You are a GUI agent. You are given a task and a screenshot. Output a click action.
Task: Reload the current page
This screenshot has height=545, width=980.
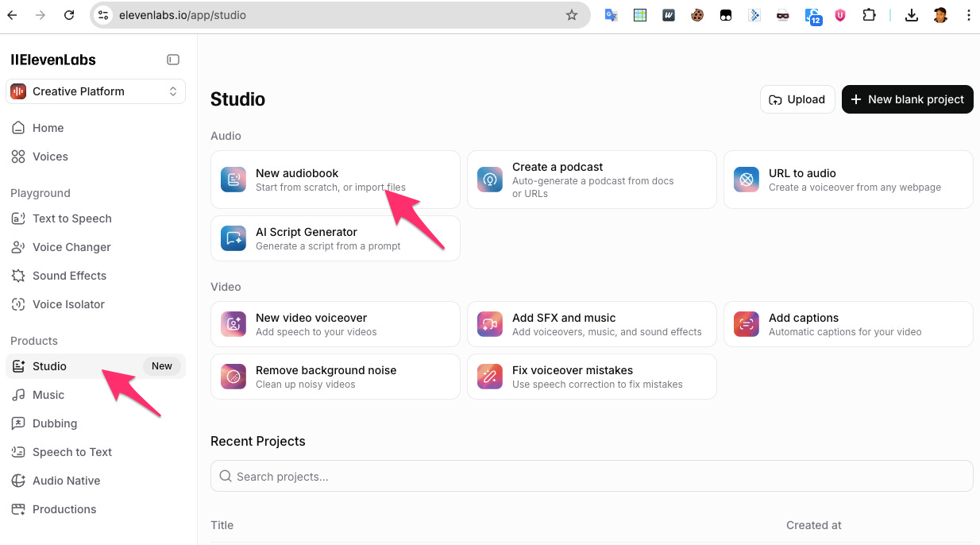pos(69,15)
